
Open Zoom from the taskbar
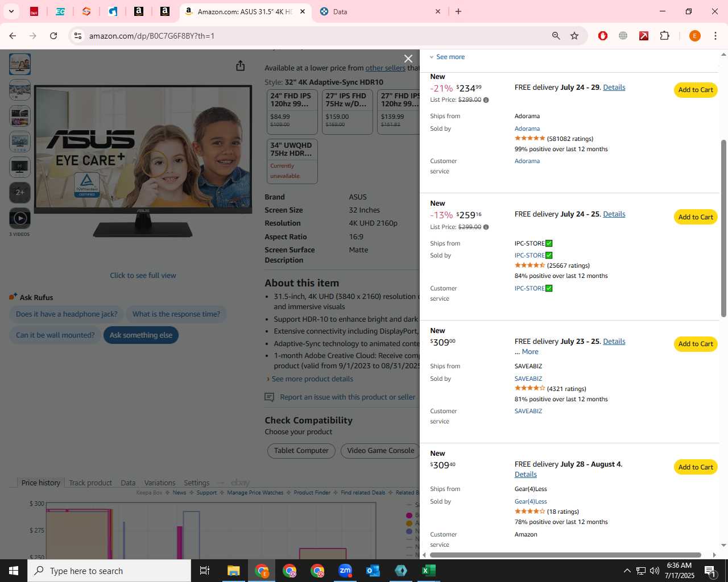[x=345, y=571]
